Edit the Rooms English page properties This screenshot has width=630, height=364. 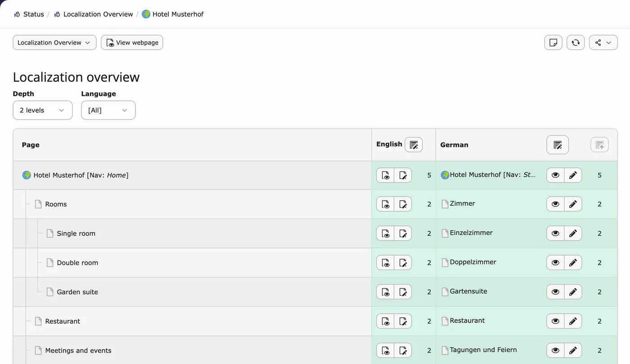(403, 204)
